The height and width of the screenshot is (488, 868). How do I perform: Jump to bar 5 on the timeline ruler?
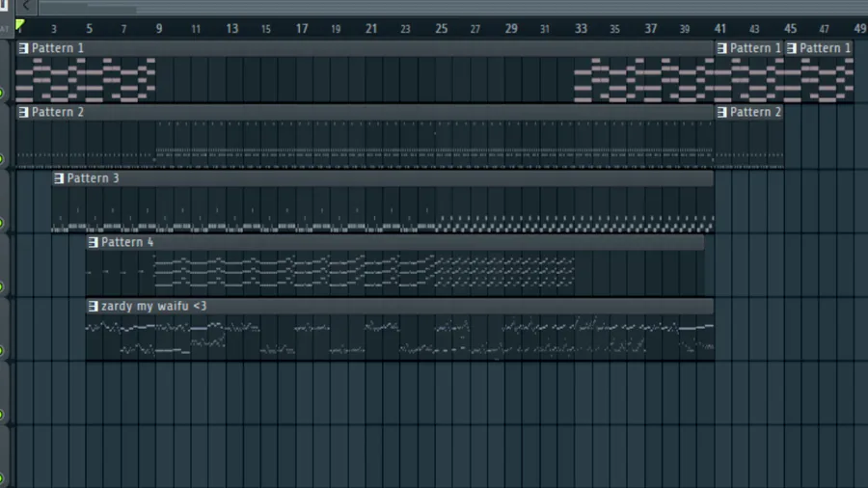coord(89,29)
